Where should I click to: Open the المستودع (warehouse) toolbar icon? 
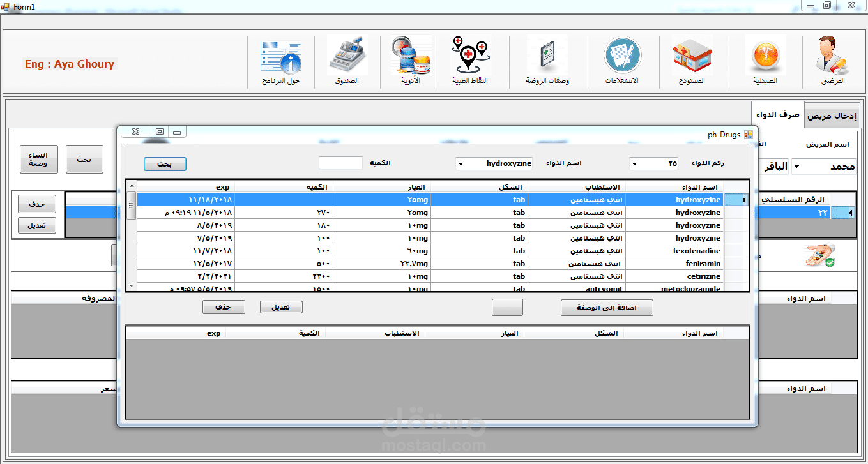tap(694, 61)
